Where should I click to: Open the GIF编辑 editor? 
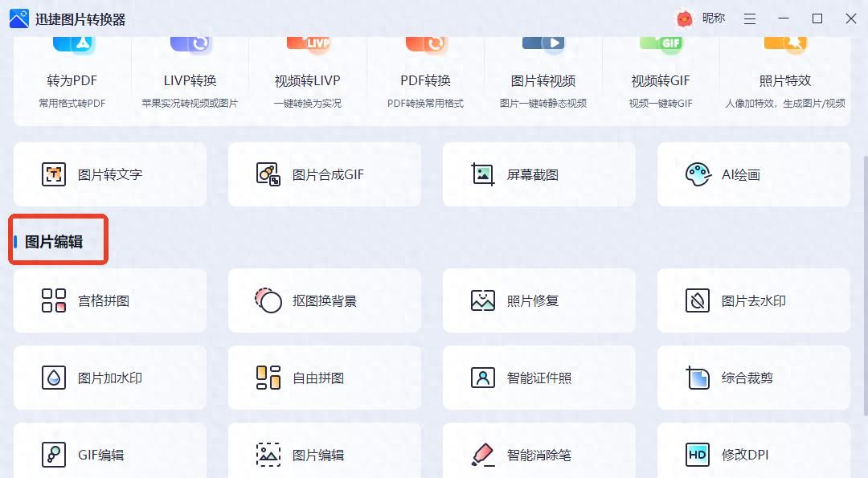(x=110, y=454)
